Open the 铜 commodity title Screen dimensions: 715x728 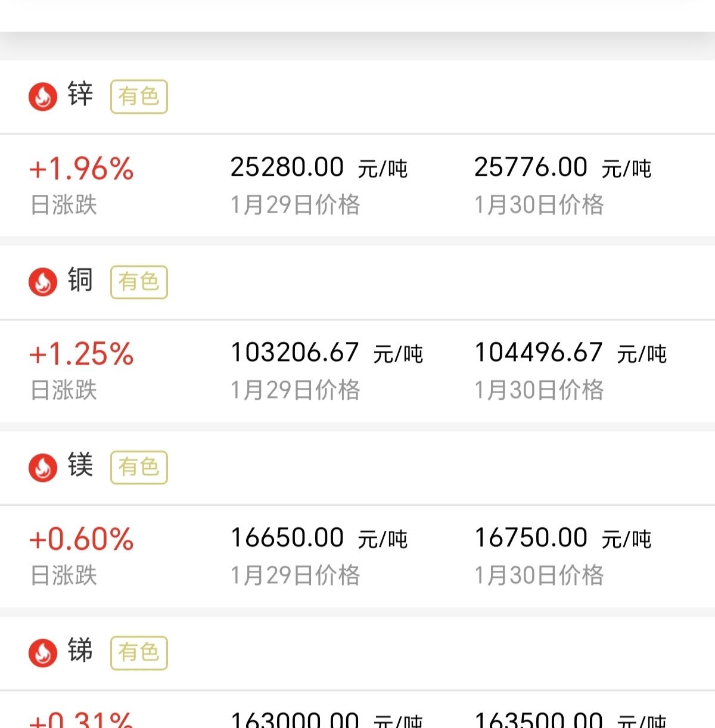(80, 280)
